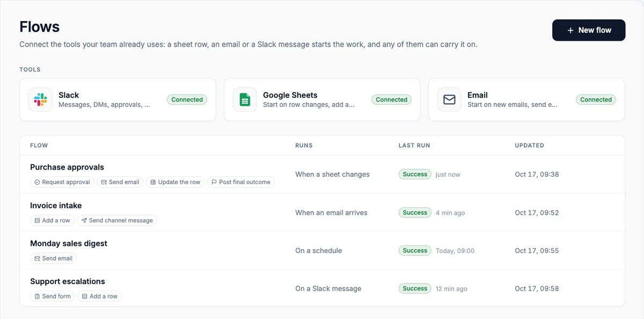Viewport: 644px width, 319px height.
Task: Click the Send form step chip label
Action: point(56,296)
